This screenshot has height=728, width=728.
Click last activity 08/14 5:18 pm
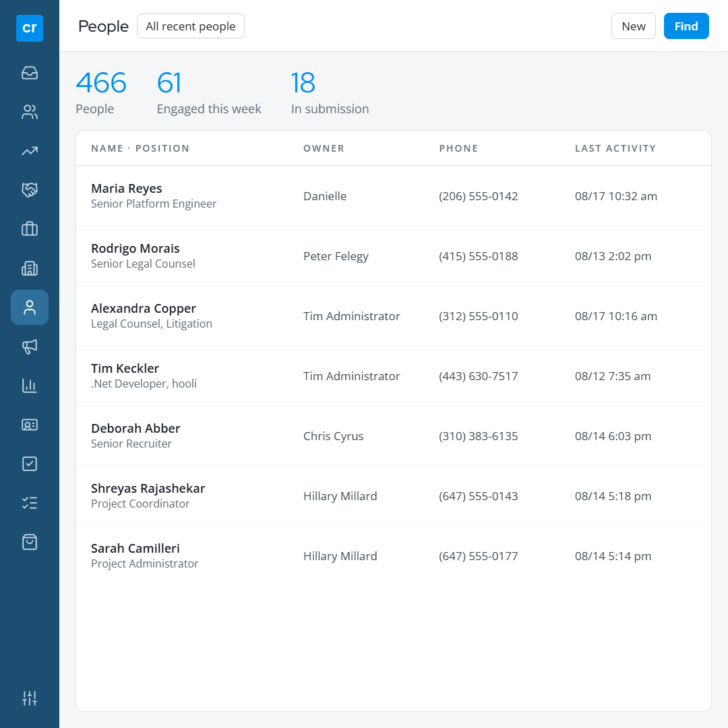613,496
